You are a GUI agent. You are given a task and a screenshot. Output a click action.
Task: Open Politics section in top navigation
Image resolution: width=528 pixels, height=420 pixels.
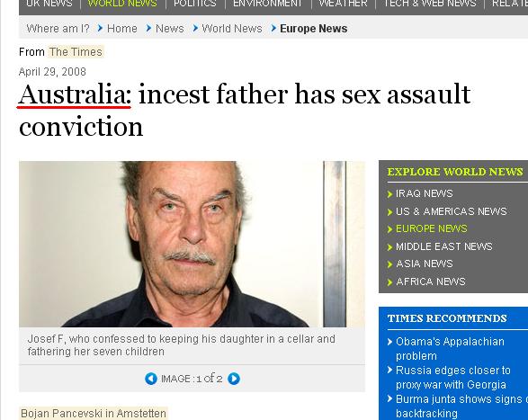(x=195, y=4)
